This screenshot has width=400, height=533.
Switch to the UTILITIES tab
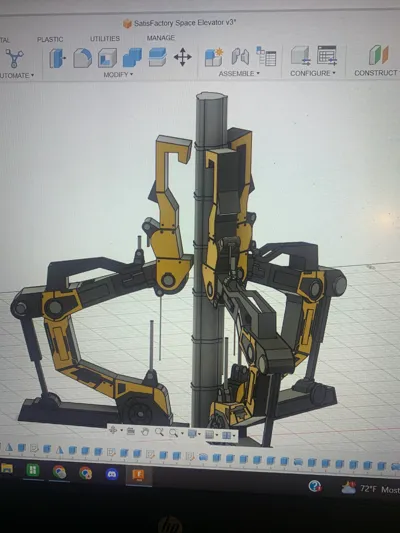tap(105, 39)
